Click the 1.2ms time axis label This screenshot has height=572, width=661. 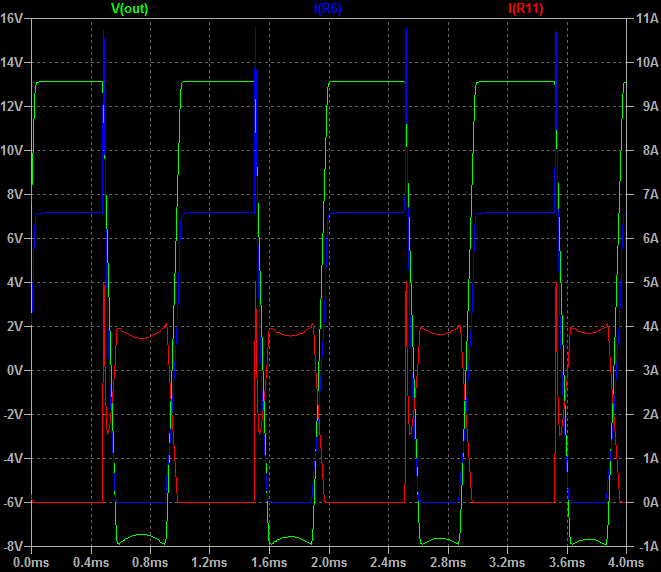pos(210,563)
